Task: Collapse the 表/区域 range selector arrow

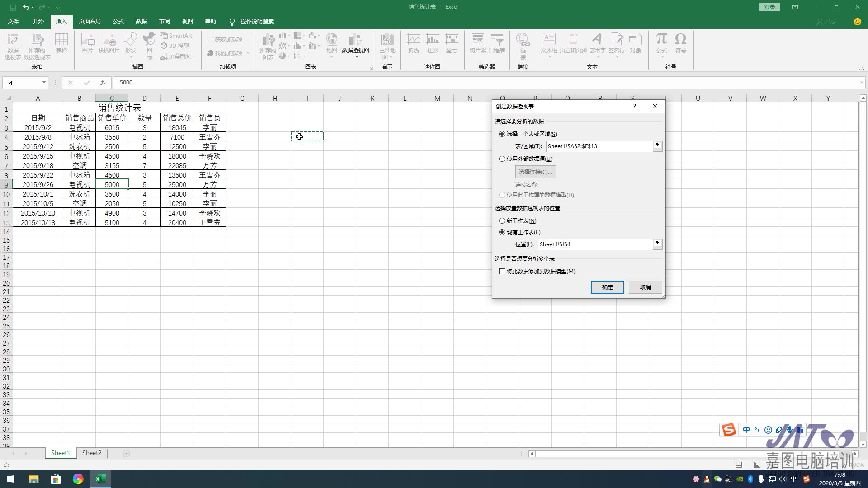Action: 657,145
